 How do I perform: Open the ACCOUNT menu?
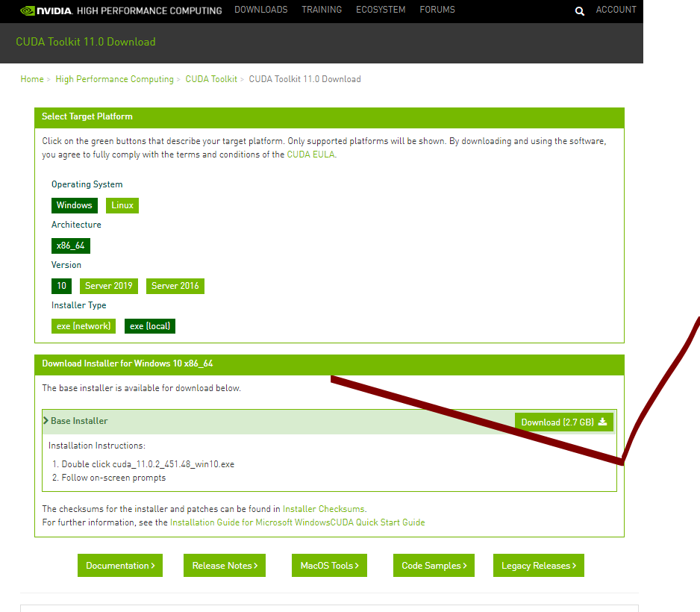[x=616, y=10]
